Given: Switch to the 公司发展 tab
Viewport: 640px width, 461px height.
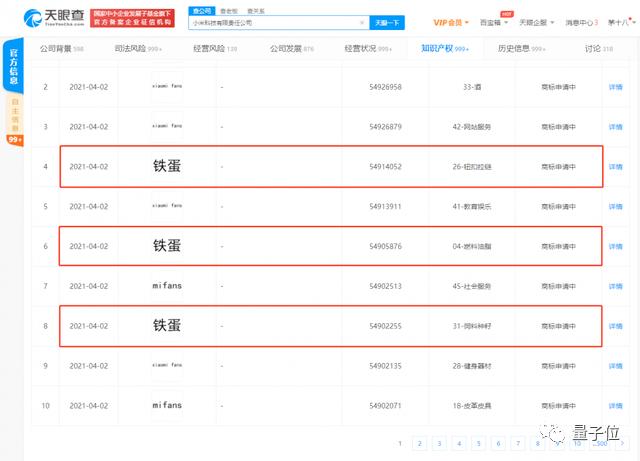Looking at the screenshot, I should tap(291, 49).
